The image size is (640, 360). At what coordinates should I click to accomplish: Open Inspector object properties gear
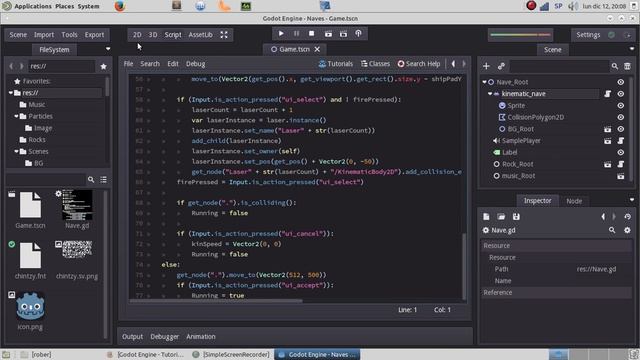click(x=627, y=230)
